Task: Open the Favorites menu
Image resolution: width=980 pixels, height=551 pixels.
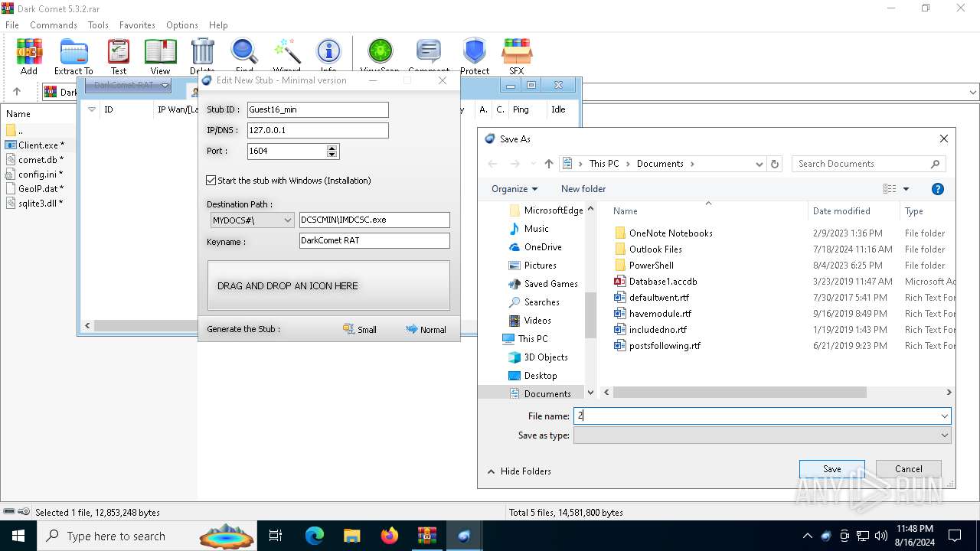Action: [x=137, y=25]
